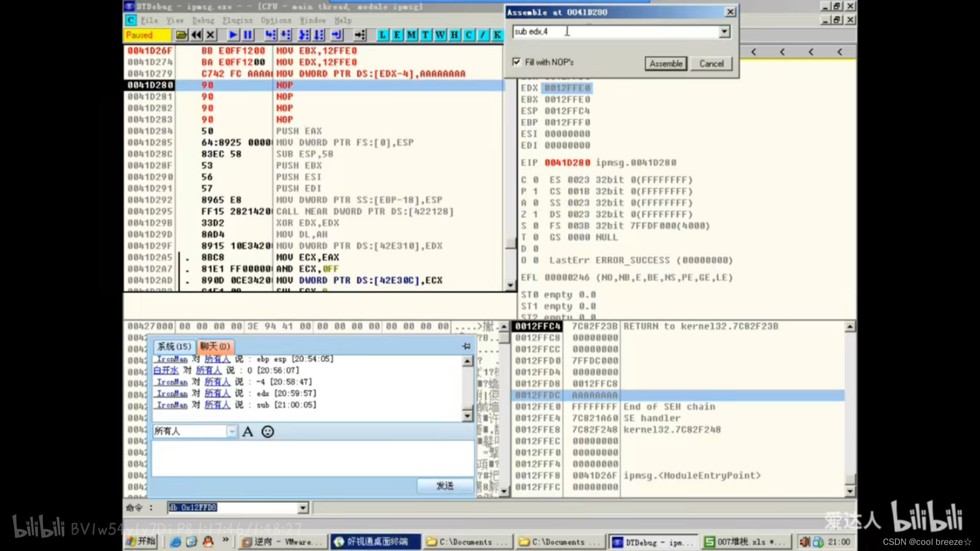Click the Assemble button
This screenshot has height=551, width=980.
click(666, 64)
